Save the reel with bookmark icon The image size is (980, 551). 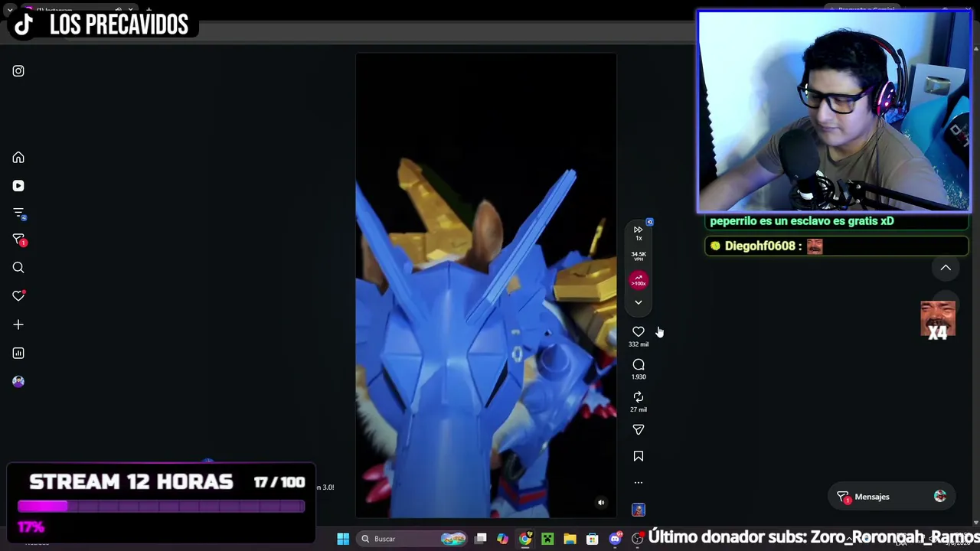click(639, 457)
